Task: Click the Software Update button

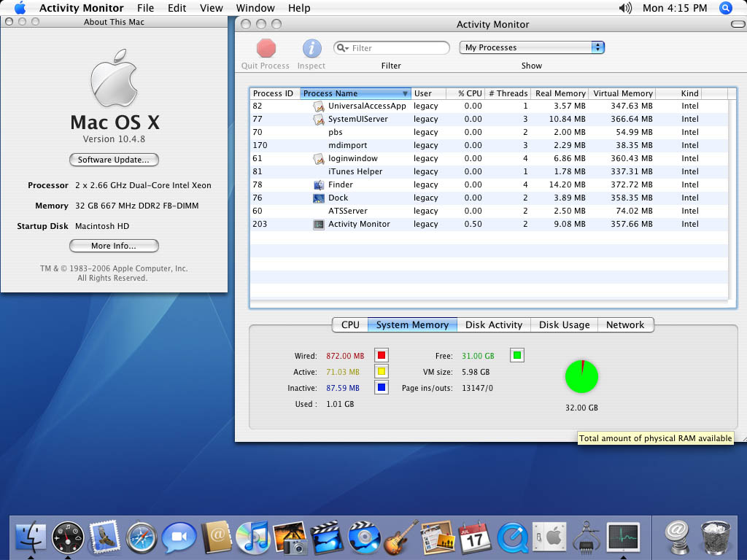Action: click(x=114, y=160)
